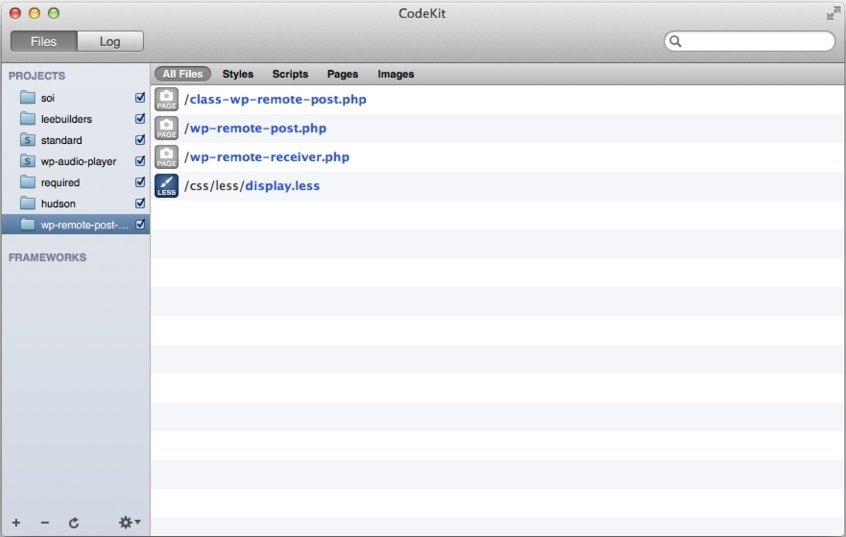Uncheck the soi project checkbox

(140, 97)
